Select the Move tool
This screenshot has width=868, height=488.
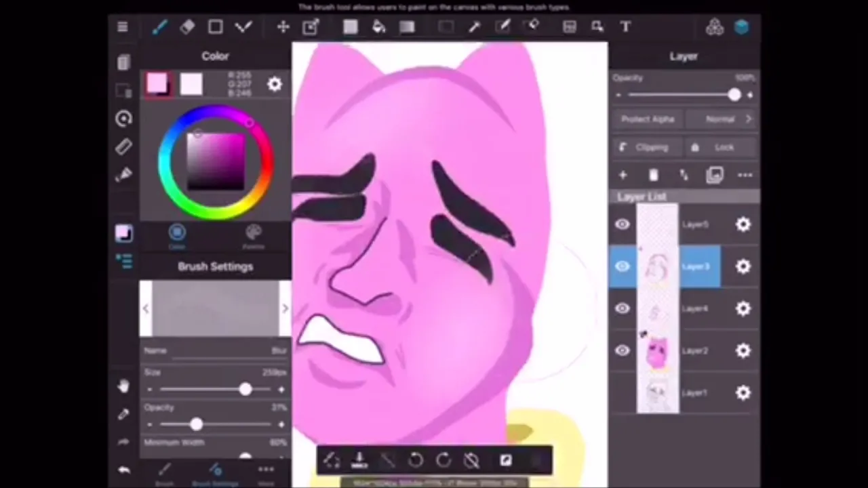[283, 27]
